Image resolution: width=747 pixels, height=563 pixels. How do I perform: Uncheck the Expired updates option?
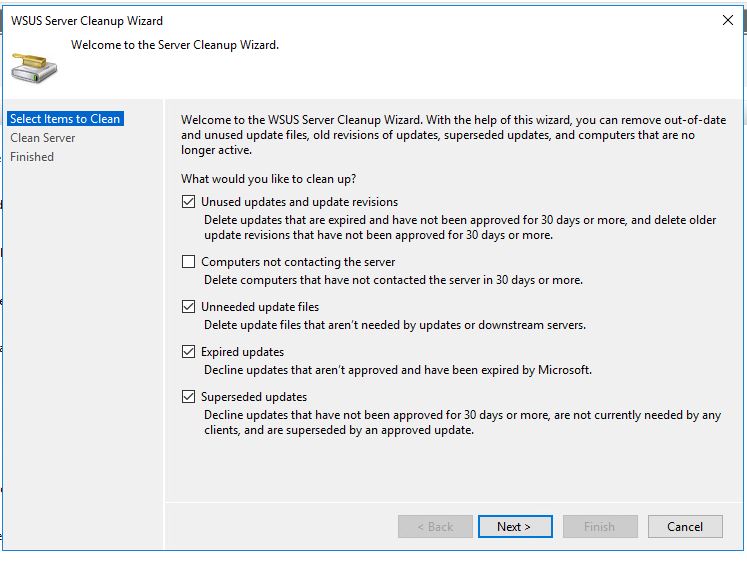[188, 352]
